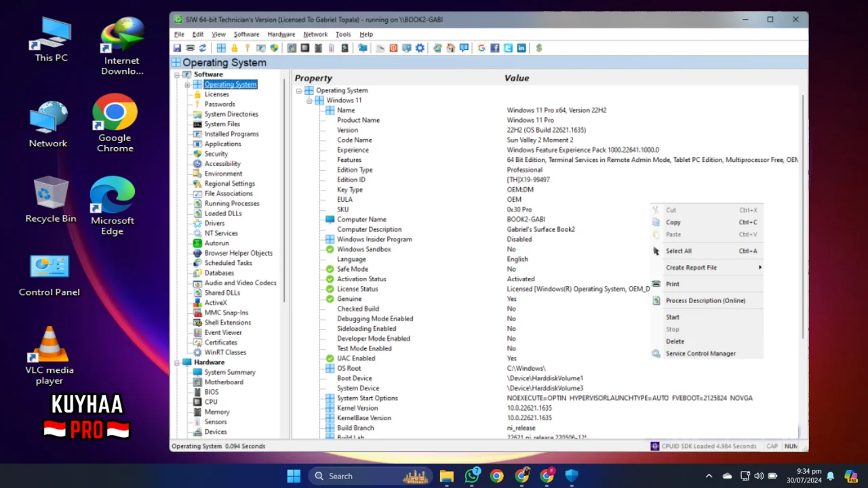Screen dimensions: 868x488
Task: Open the Software menu
Action: [246, 34]
